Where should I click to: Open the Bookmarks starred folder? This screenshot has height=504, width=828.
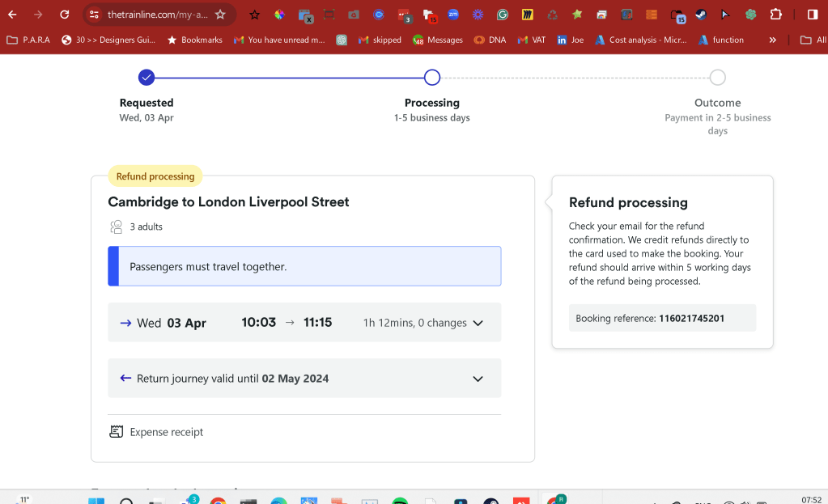point(195,40)
